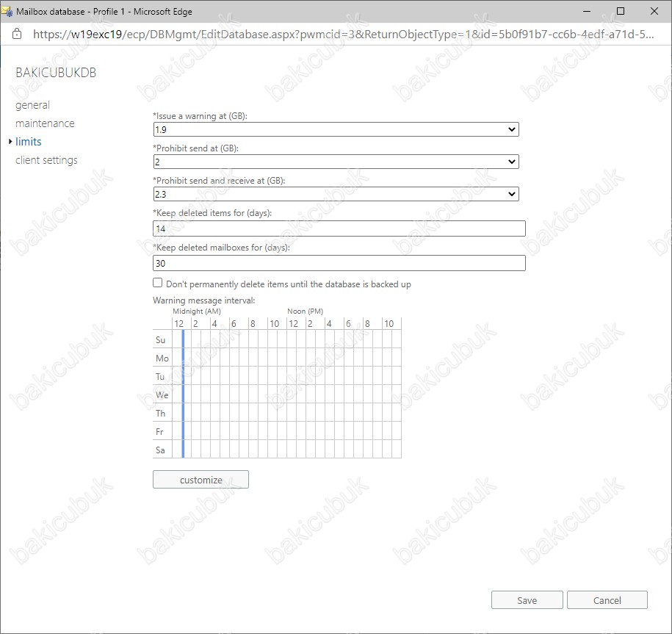Image resolution: width=672 pixels, height=634 pixels.
Task: Click the 'Sa' row label in the schedule
Action: tap(160, 450)
